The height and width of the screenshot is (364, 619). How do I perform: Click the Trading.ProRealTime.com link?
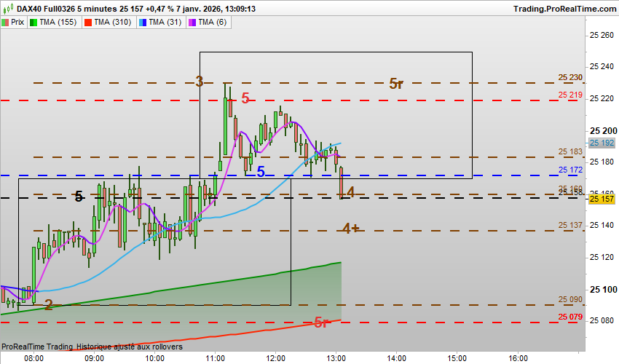pos(564,9)
